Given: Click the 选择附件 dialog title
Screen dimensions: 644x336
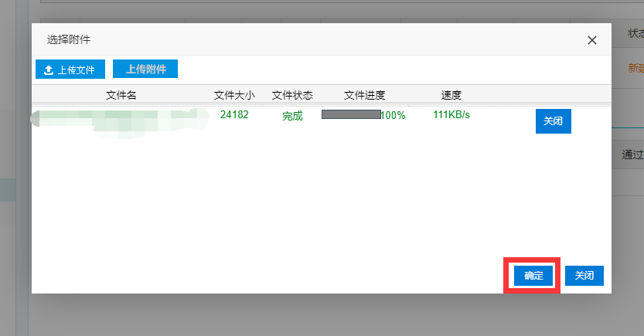Looking at the screenshot, I should point(69,39).
